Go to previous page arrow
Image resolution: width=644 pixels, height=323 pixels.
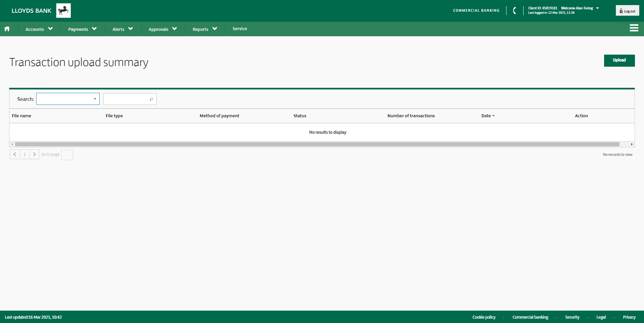coord(15,154)
